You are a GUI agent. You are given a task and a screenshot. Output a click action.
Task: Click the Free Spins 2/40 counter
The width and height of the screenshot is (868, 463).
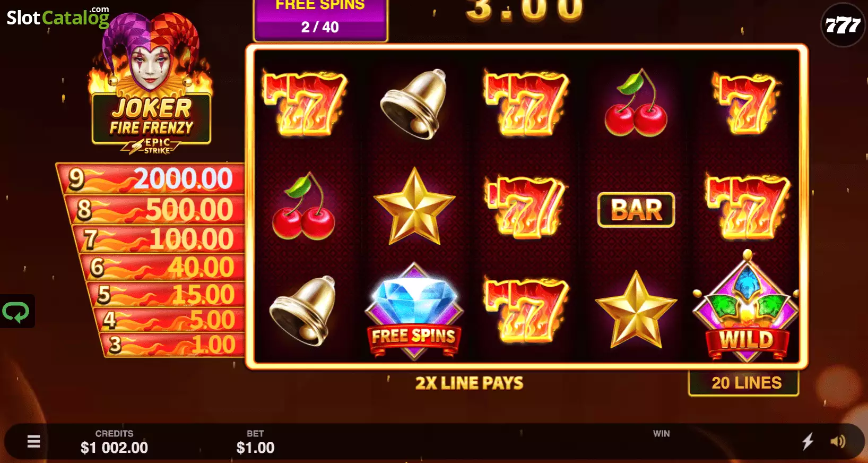tap(320, 19)
